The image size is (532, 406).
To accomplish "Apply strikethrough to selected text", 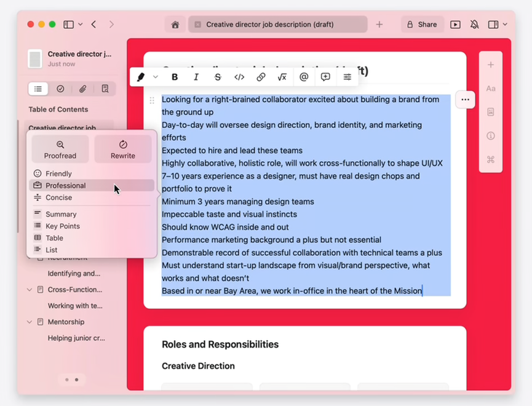I will pyautogui.click(x=218, y=77).
